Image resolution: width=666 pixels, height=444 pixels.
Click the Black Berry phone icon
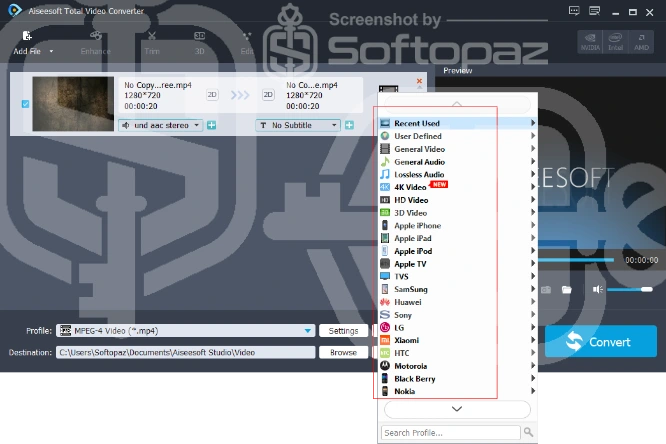(x=385, y=379)
